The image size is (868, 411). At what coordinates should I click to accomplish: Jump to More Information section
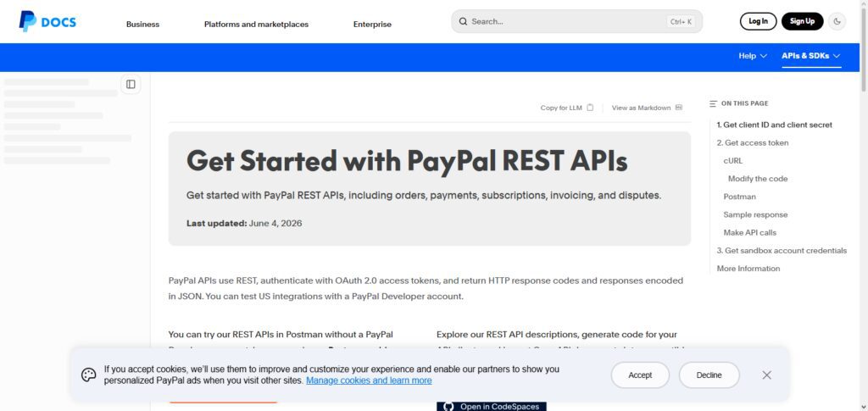[748, 269]
